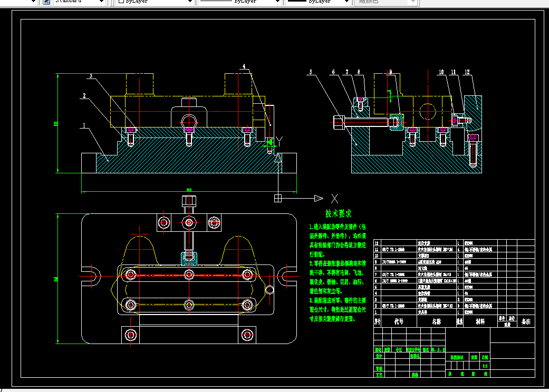
Task: Select balloon number 4 above front view
Action: click(244, 67)
